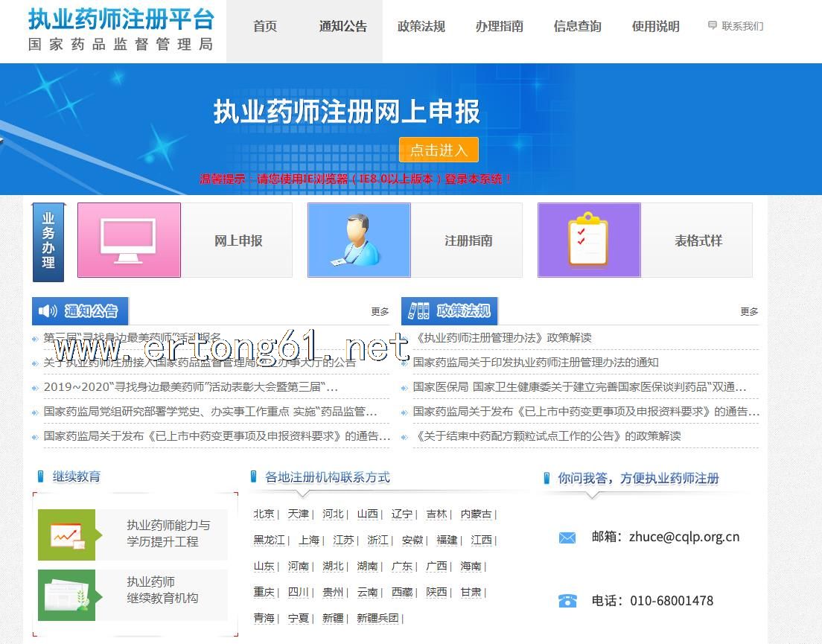Screen dimensions: 822x644
Task: Show 更多 under 通知公告 section
Action: click(380, 312)
